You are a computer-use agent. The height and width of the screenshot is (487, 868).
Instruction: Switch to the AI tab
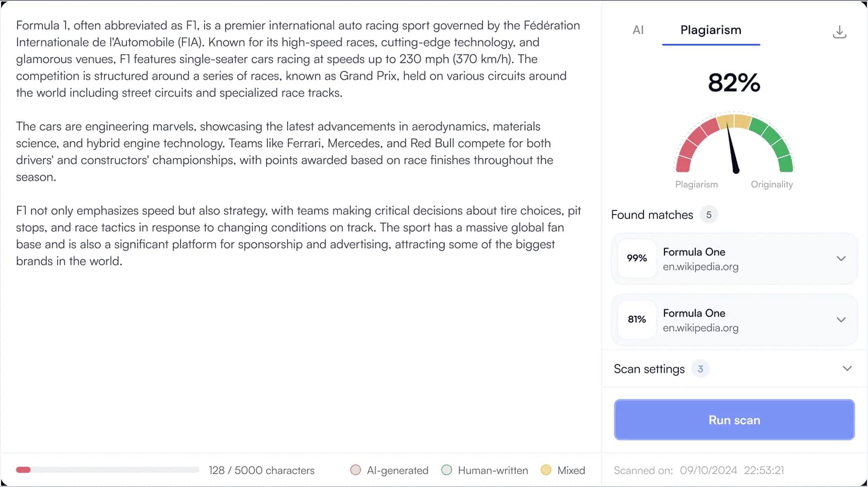(638, 30)
